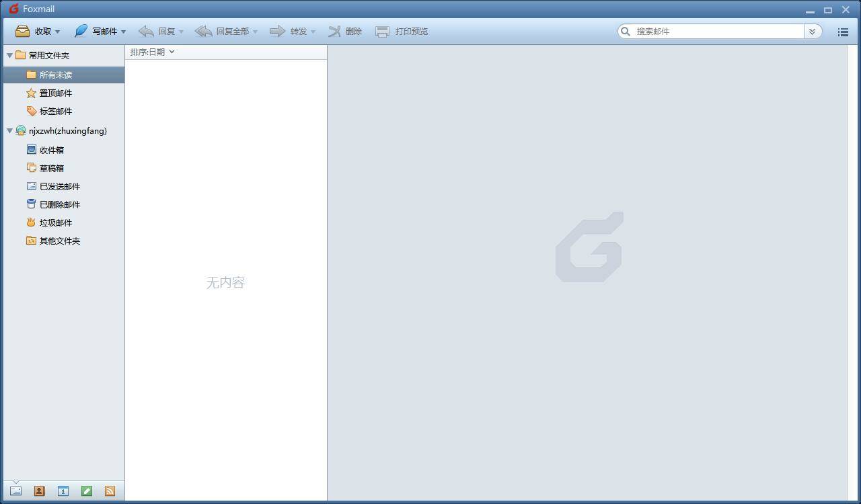The image size is (861, 504).
Task: Open the main menu list icon
Action: point(843,32)
